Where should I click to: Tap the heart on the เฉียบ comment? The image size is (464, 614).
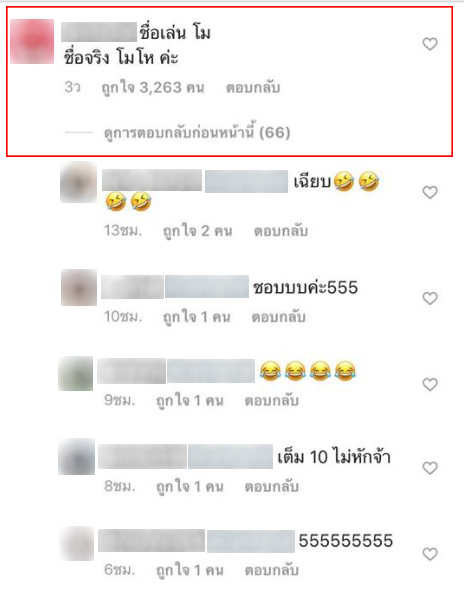coord(430,192)
